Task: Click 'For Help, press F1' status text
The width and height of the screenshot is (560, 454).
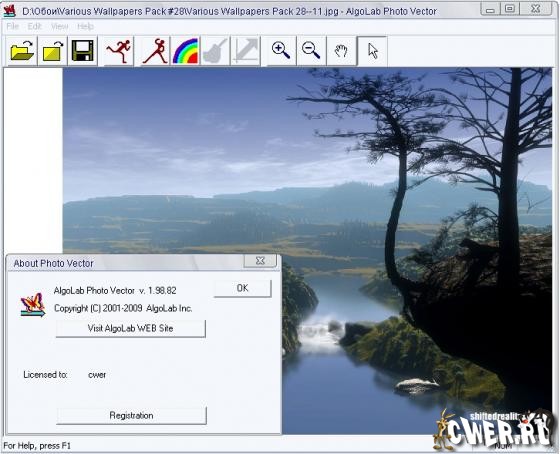Action: pyautogui.click(x=37, y=446)
